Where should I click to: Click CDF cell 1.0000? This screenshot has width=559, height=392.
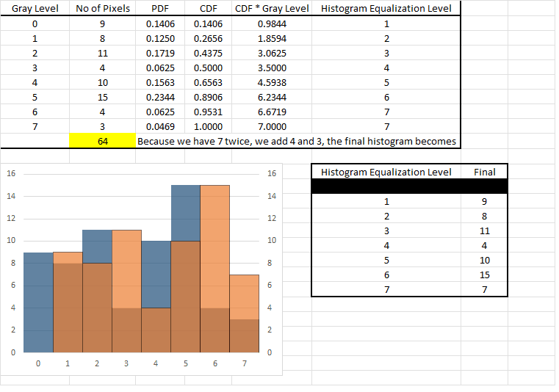pos(208,126)
